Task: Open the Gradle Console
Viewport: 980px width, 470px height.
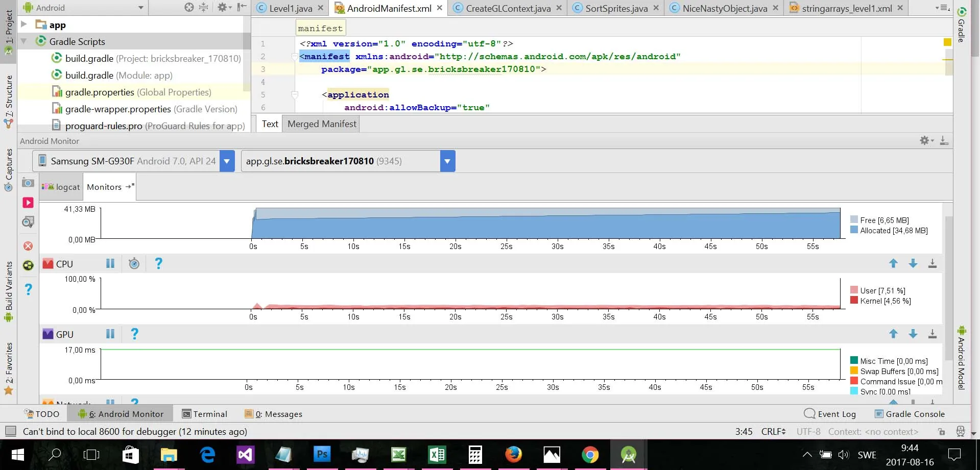Action: [x=910, y=414]
